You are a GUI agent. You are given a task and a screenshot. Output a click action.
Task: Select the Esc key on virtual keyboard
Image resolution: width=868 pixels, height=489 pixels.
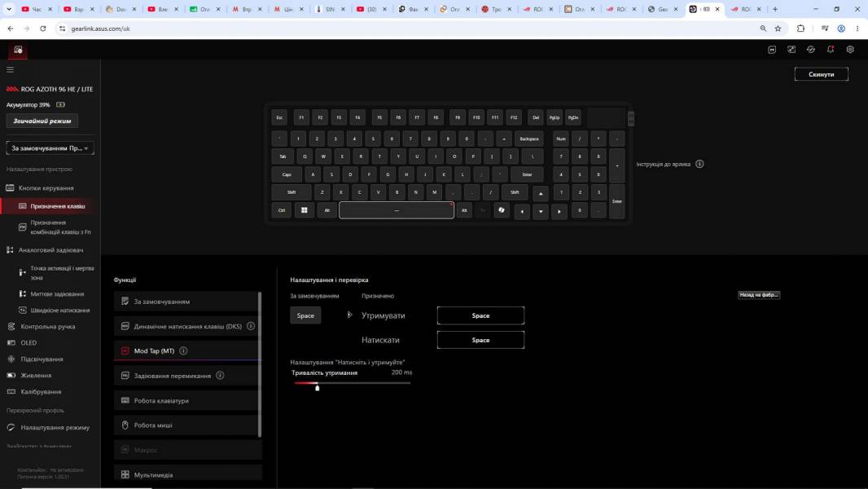click(x=279, y=117)
